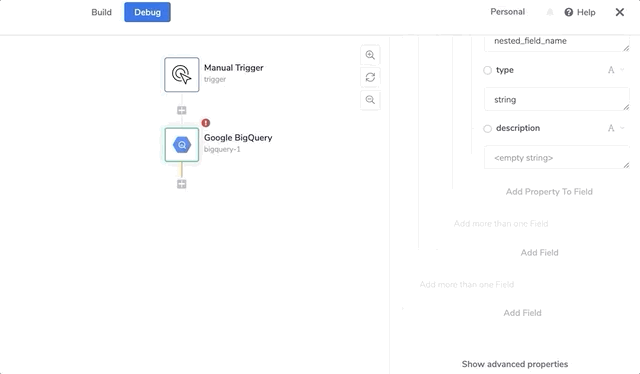The height and width of the screenshot is (374, 640).
Task: Click the lower Add Field button
Action: 522,313
